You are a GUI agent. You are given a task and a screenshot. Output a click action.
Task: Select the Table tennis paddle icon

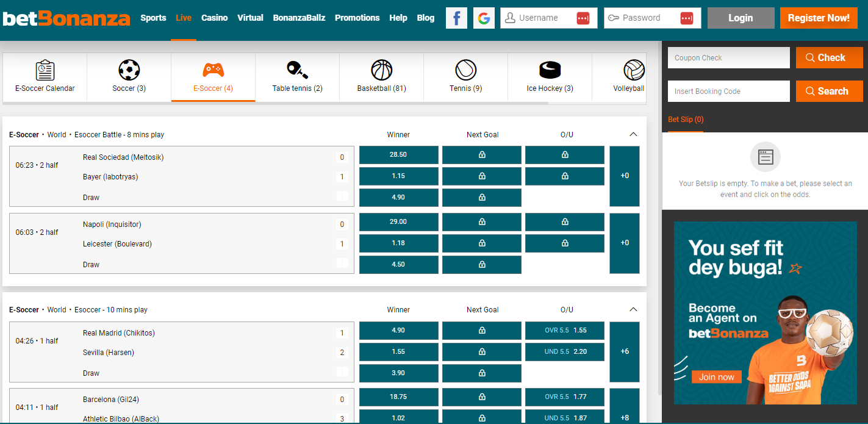point(297,70)
